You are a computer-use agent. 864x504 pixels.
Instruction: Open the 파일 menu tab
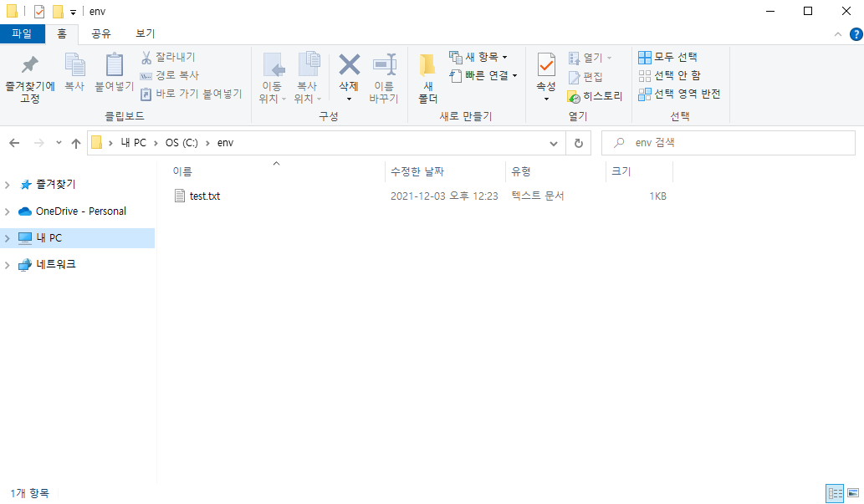[x=22, y=33]
